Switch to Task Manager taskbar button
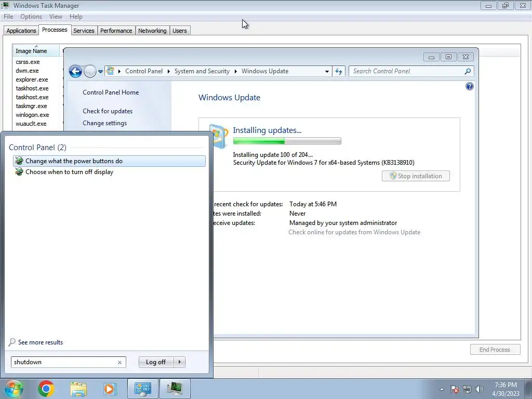Viewport: 532px width, 399px height. 175,389
